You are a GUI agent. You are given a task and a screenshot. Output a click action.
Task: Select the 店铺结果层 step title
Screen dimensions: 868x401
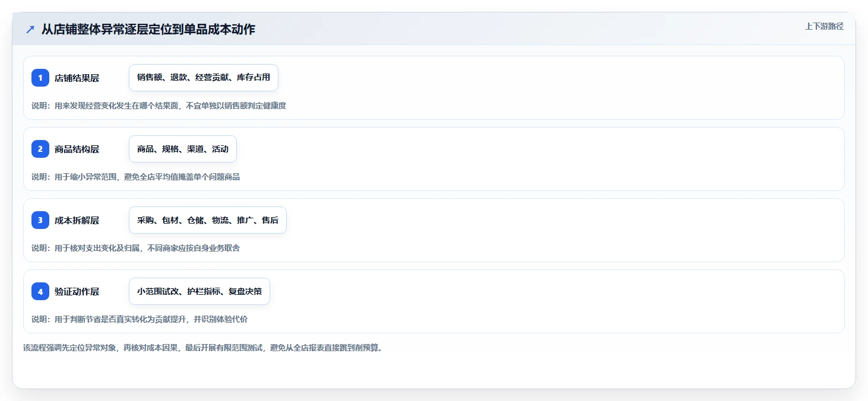tap(77, 78)
